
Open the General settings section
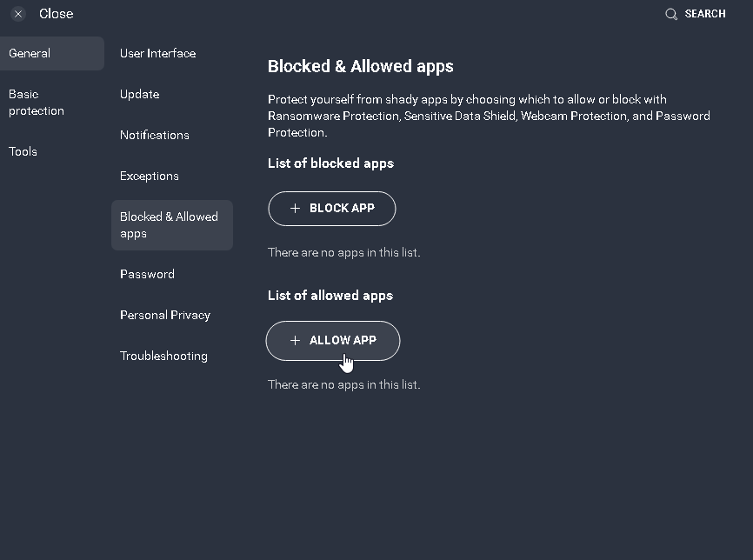(x=30, y=53)
